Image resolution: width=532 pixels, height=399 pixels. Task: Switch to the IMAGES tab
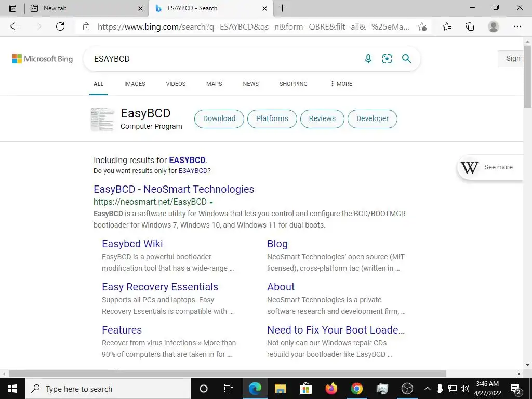click(x=135, y=84)
